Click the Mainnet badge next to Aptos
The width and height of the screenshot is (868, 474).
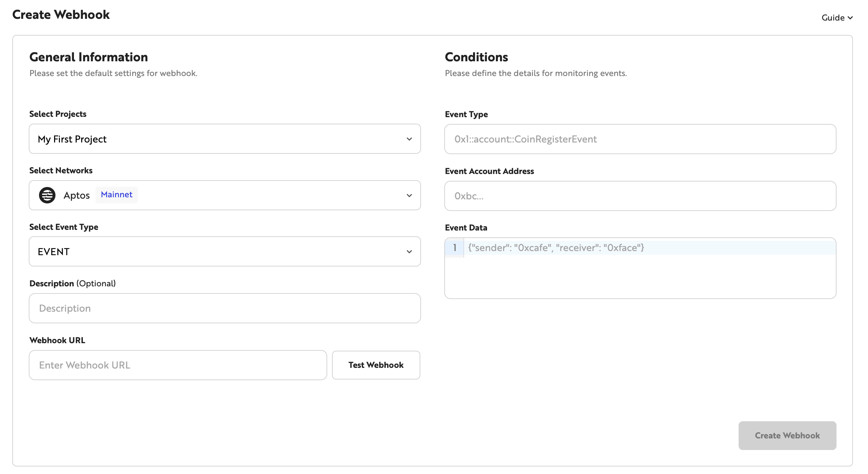tap(116, 195)
